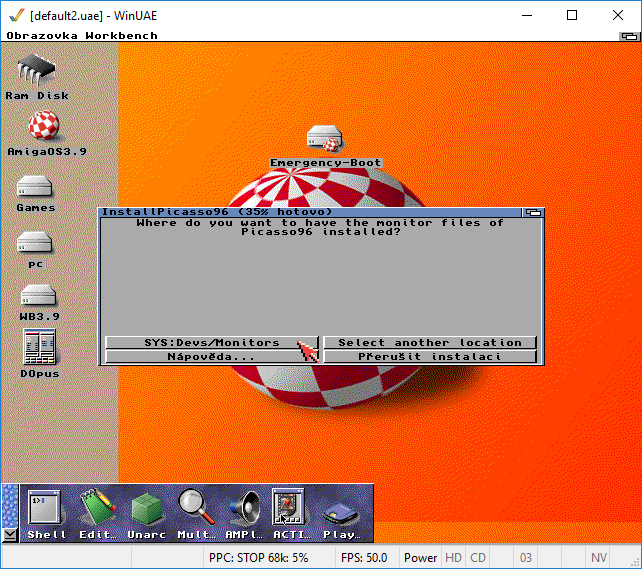Screen dimensions: 642x569
Task: Choose SYS:Devs/Monitors install location
Action: pos(211,343)
